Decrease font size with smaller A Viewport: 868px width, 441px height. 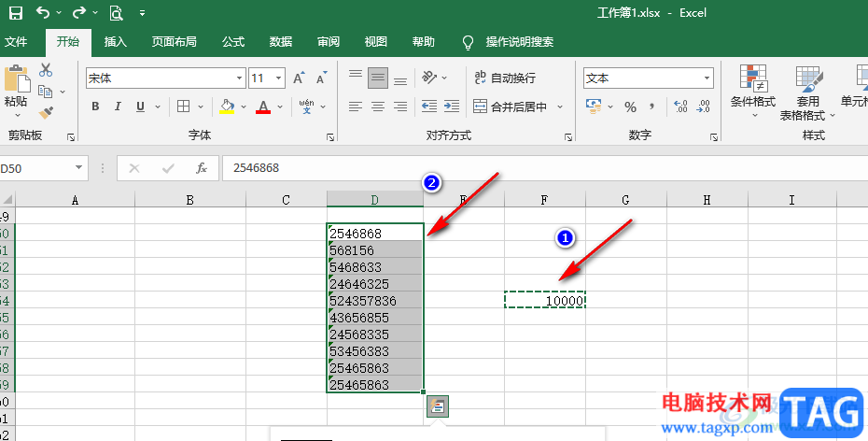click(x=322, y=78)
